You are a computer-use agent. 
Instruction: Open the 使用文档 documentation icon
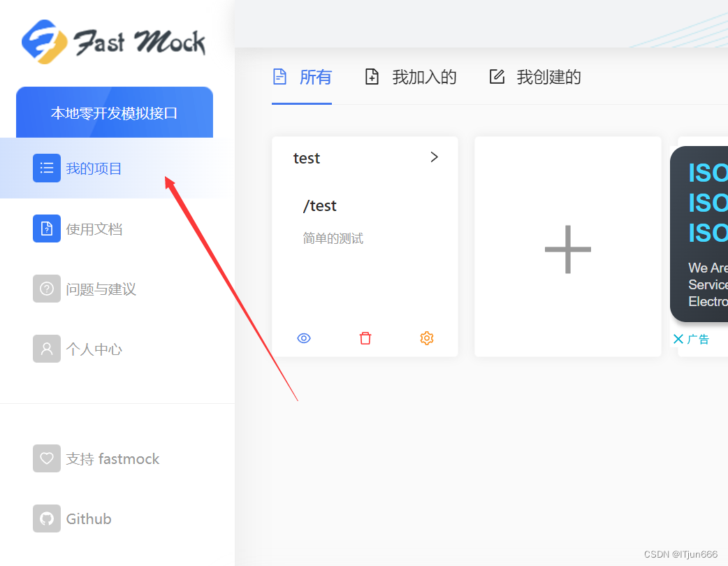point(47,228)
